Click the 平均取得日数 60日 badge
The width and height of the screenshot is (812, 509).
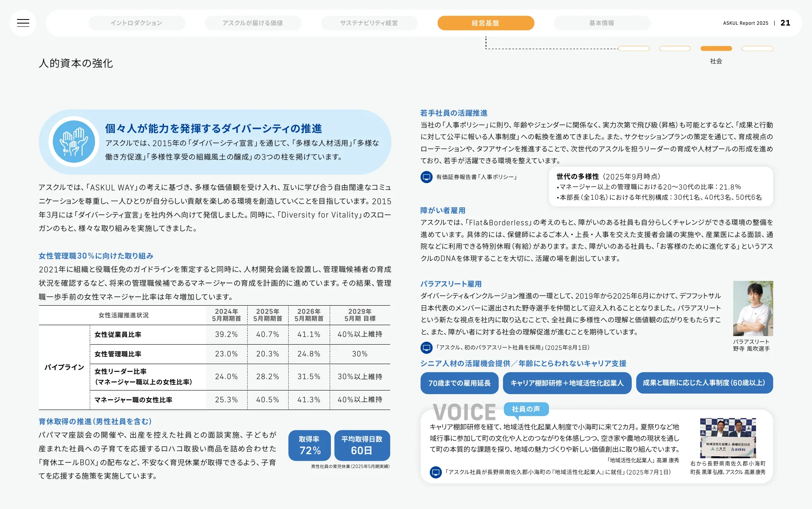click(x=362, y=446)
